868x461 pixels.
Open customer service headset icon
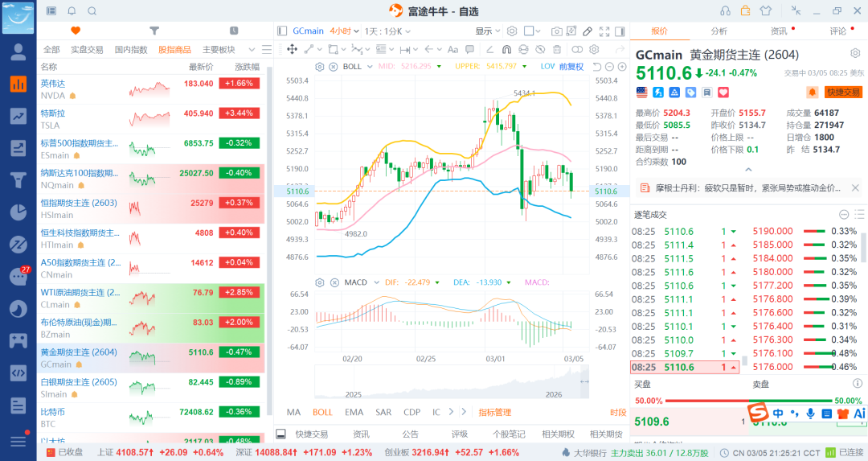click(x=725, y=11)
